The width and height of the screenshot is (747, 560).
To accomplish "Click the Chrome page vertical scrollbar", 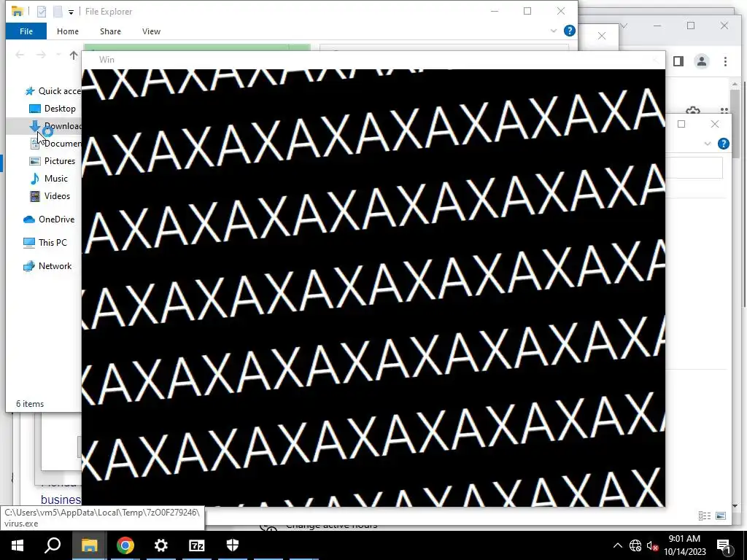I will [735, 124].
